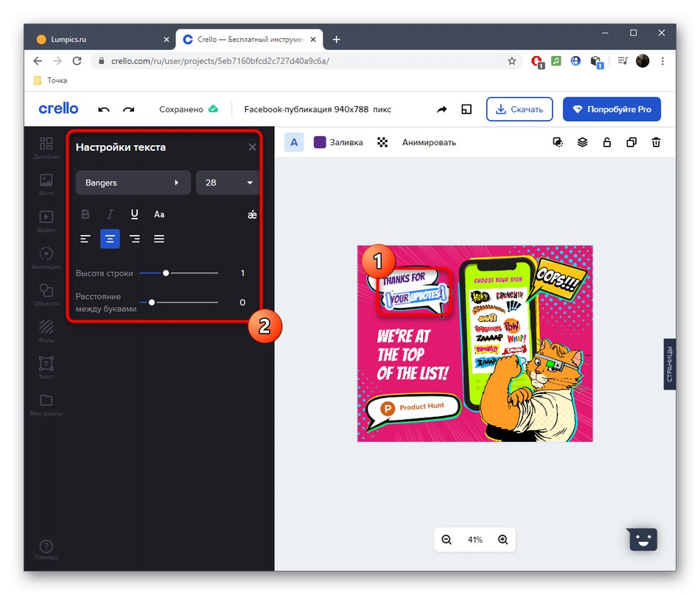This screenshot has height=595, width=700.
Task: Lock the selected element
Action: coord(606,142)
